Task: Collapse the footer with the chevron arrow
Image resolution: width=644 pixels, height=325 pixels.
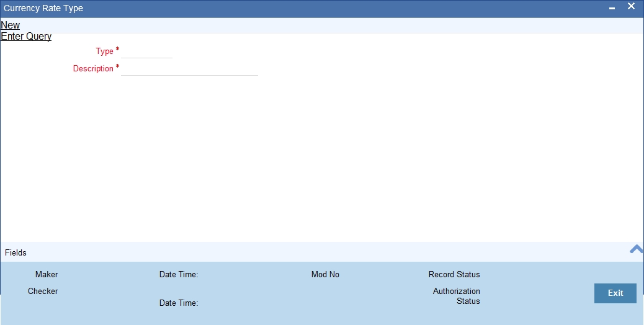Action: pos(636,249)
